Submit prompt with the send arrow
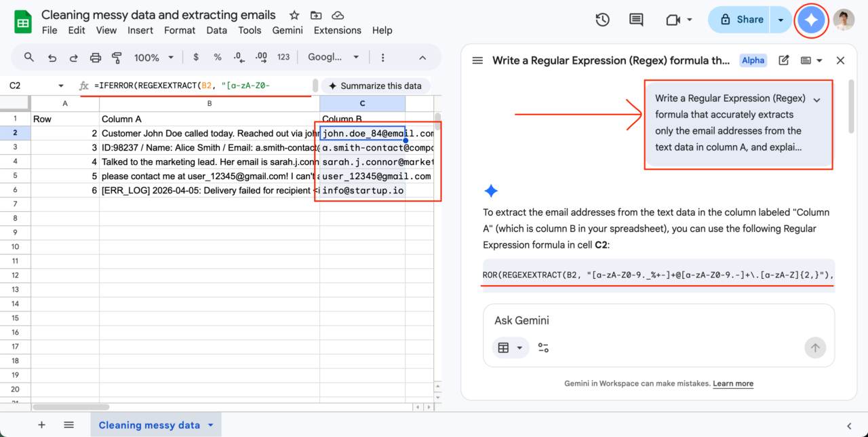 [x=815, y=347]
